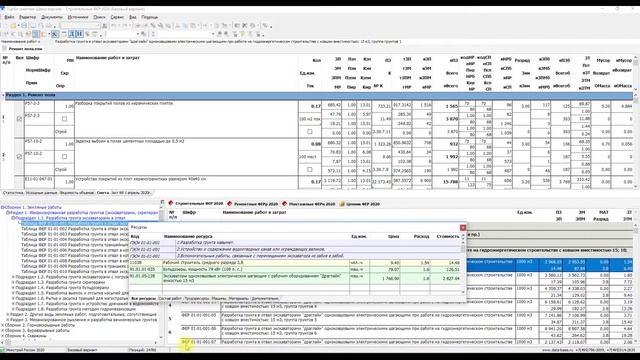Open the Документы menu

click(x=52, y=17)
